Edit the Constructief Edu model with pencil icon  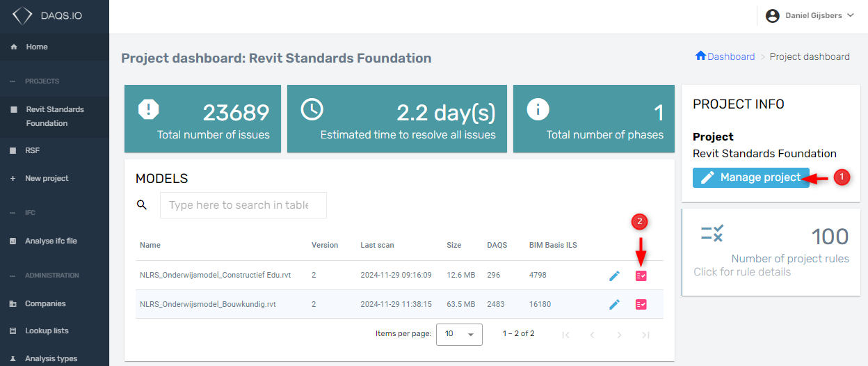coord(614,276)
